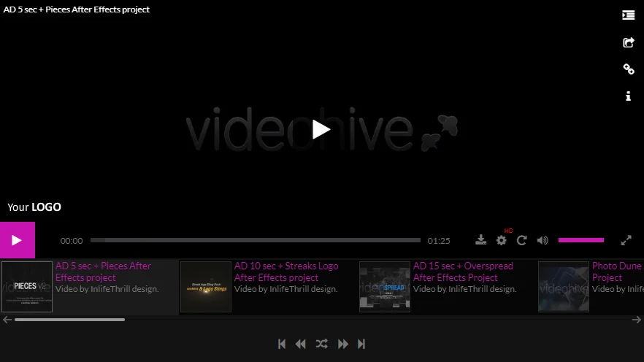
Task: Toggle shuffle playback
Action: 321,344
